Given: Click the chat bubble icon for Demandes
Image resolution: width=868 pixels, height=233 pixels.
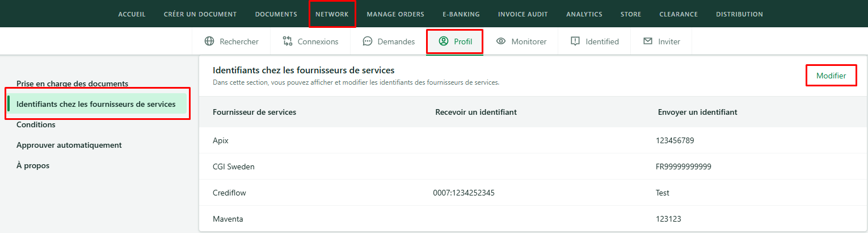Looking at the screenshot, I should point(367,41).
